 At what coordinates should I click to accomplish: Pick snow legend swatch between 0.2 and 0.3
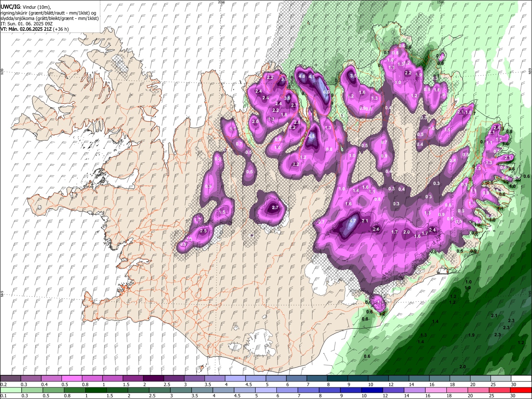click(x=10, y=379)
